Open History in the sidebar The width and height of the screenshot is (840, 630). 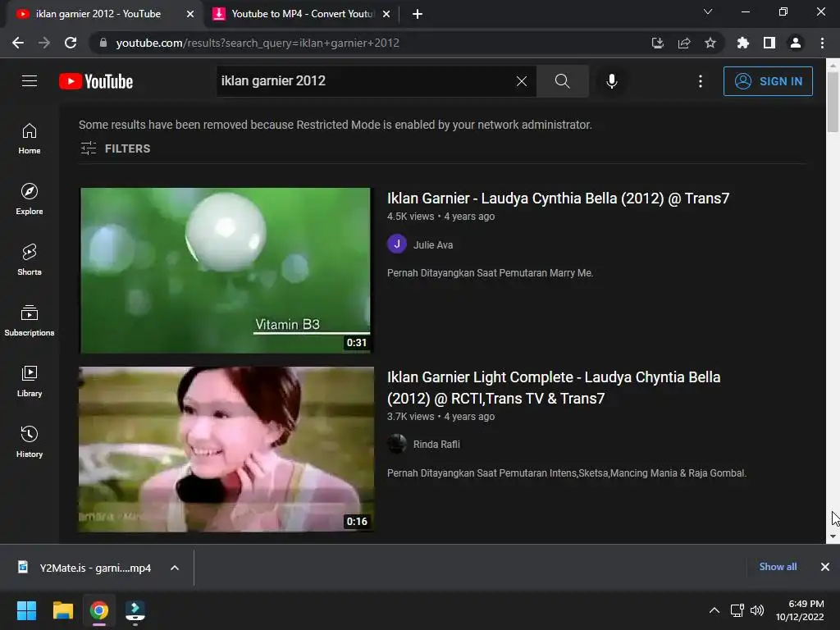(30, 441)
